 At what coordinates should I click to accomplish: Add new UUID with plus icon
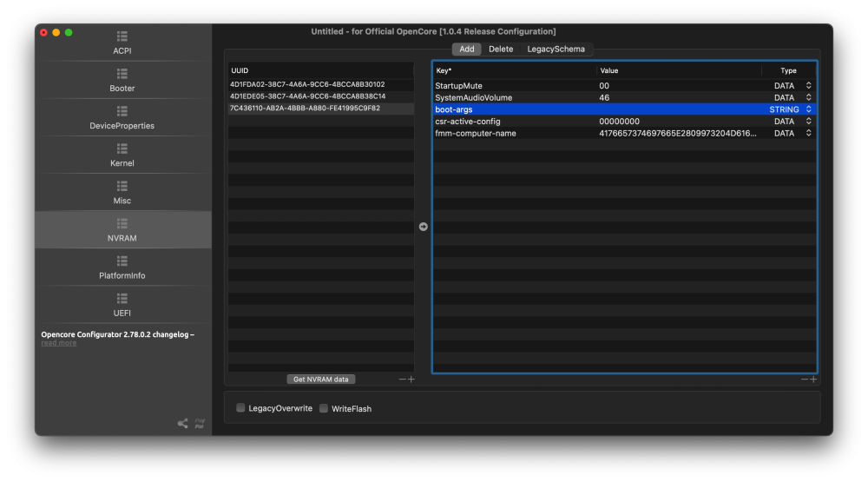[x=411, y=380]
